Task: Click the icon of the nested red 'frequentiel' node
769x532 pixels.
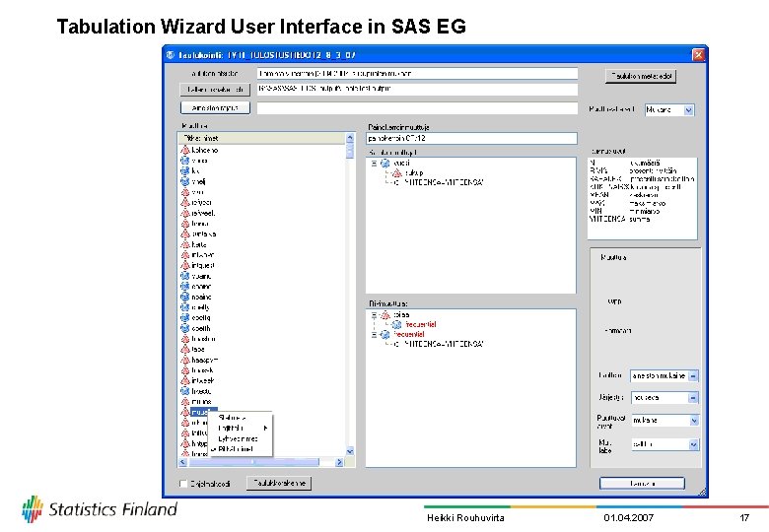Action: (x=397, y=324)
